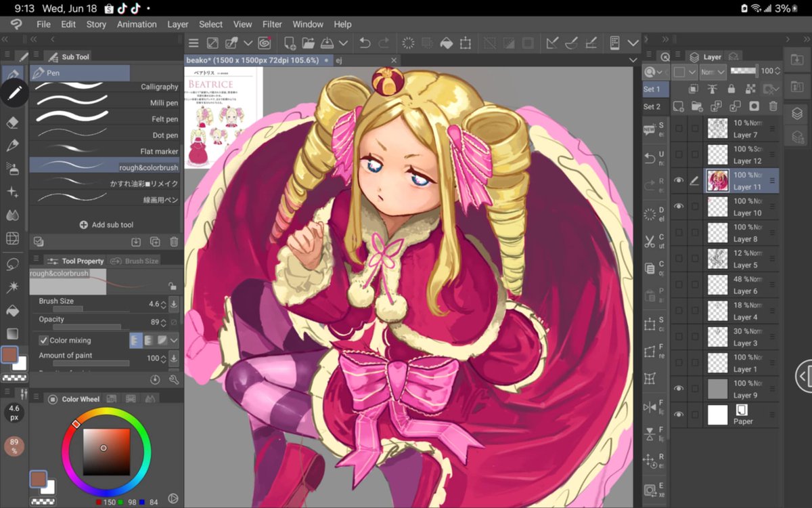
Task: Open blending mode dropdown in Layer panel
Action: 713,71
